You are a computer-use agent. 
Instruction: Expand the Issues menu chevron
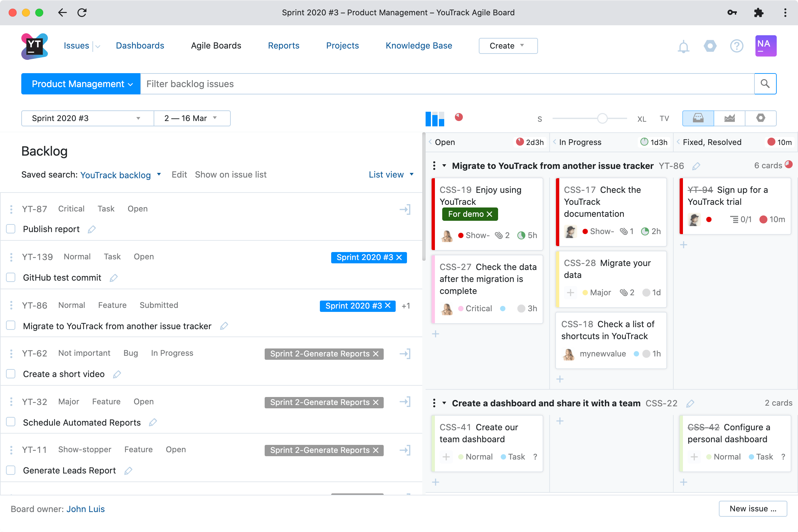pyautogui.click(x=98, y=47)
